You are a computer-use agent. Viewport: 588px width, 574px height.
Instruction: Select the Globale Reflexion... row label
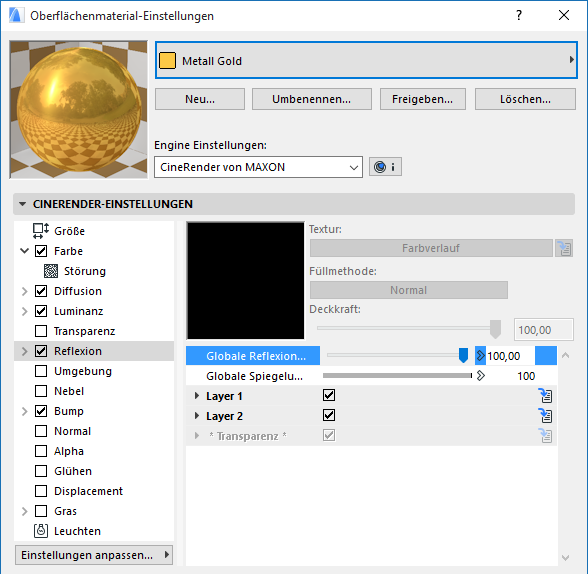[x=256, y=356]
